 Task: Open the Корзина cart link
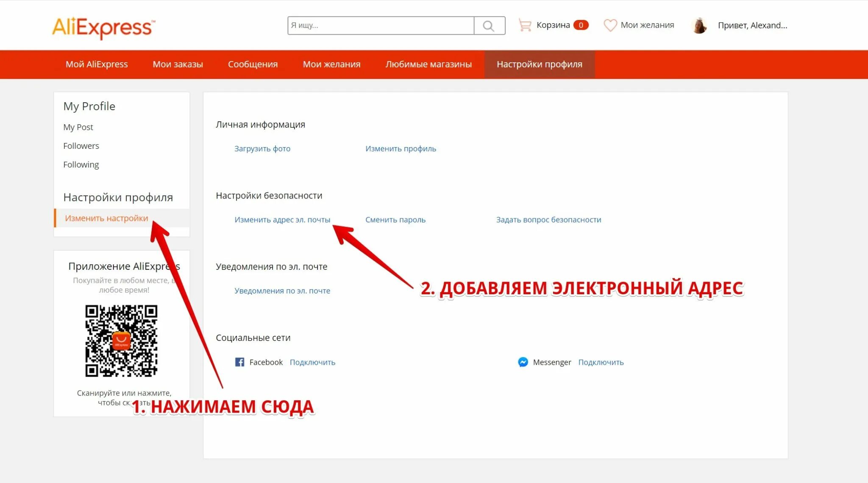(x=553, y=25)
